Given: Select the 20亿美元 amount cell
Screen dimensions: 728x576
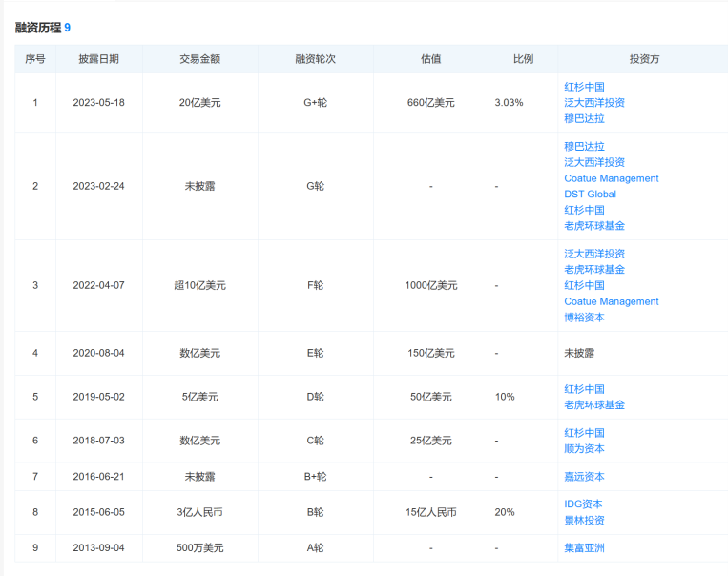Looking at the screenshot, I should coord(200,103).
